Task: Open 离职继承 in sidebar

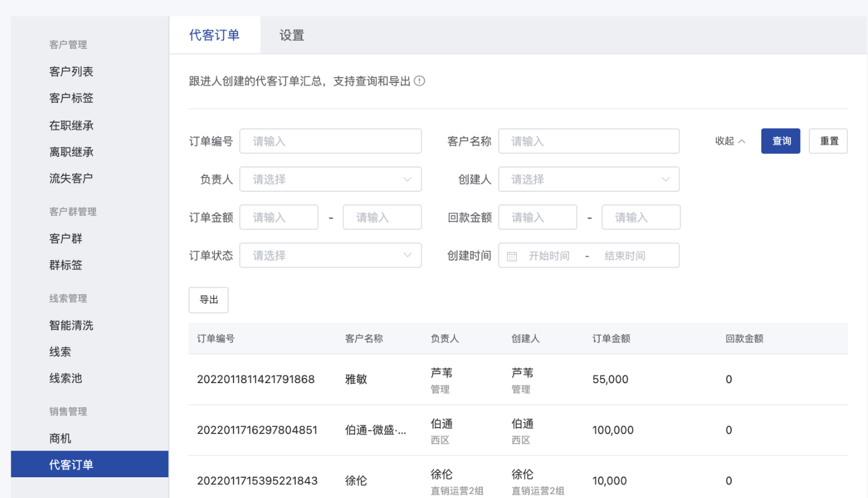Action: tap(71, 152)
